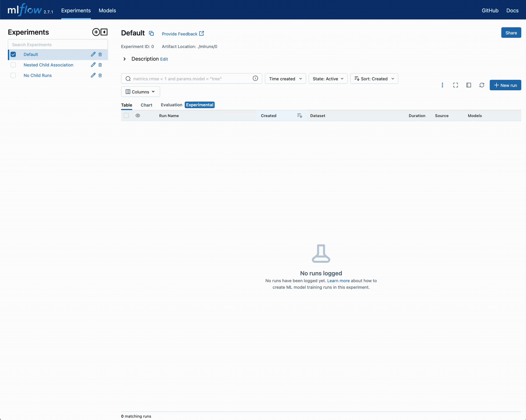Check the Nested Child Association checkbox

click(x=13, y=65)
